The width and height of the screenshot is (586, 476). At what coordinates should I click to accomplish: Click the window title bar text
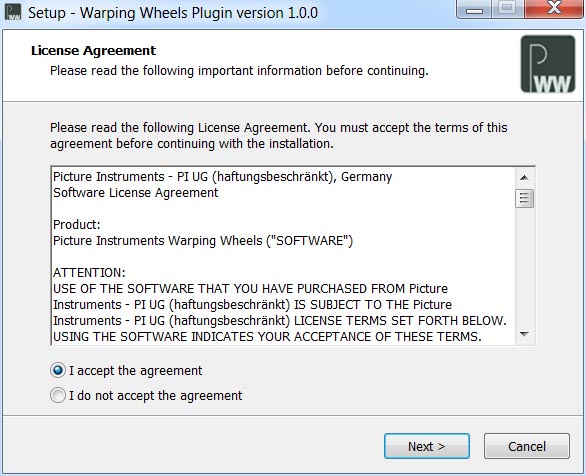click(173, 13)
